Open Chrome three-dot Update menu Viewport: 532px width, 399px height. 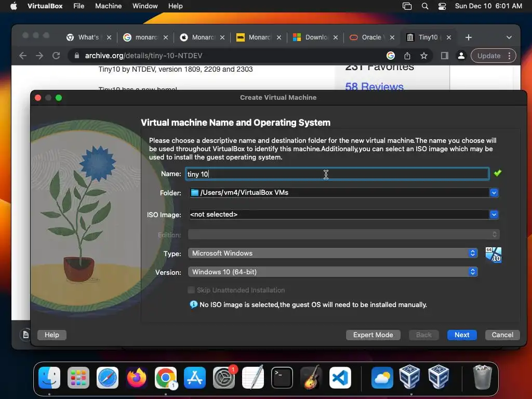tap(509, 56)
